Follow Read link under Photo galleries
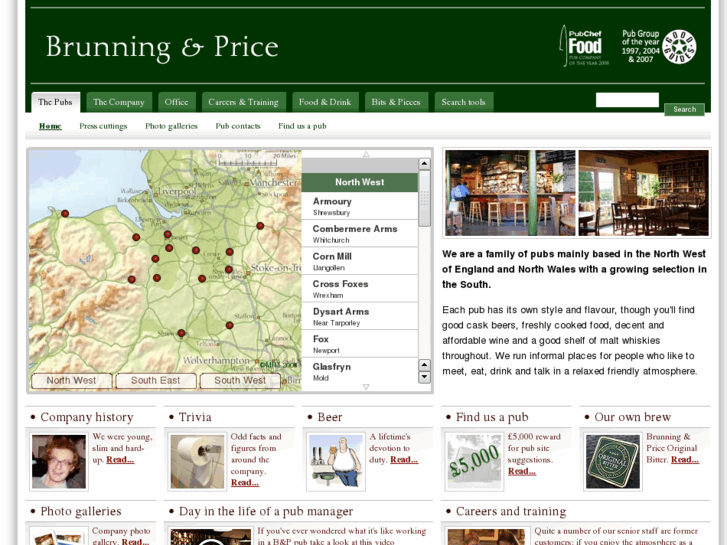Image resolution: width=727 pixels, height=545 pixels. click(x=135, y=541)
